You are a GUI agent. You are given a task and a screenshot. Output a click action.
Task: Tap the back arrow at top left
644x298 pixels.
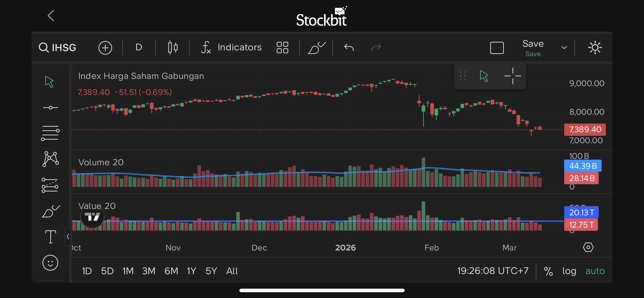pyautogui.click(x=51, y=16)
